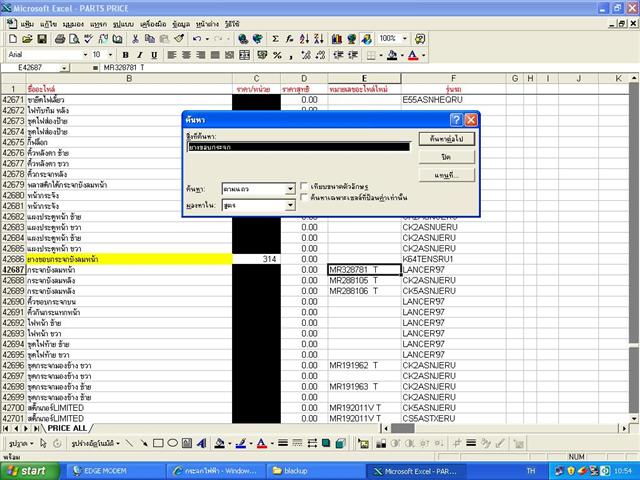Click the search text input field
This screenshot has width=640, height=480.
pyautogui.click(x=298, y=146)
